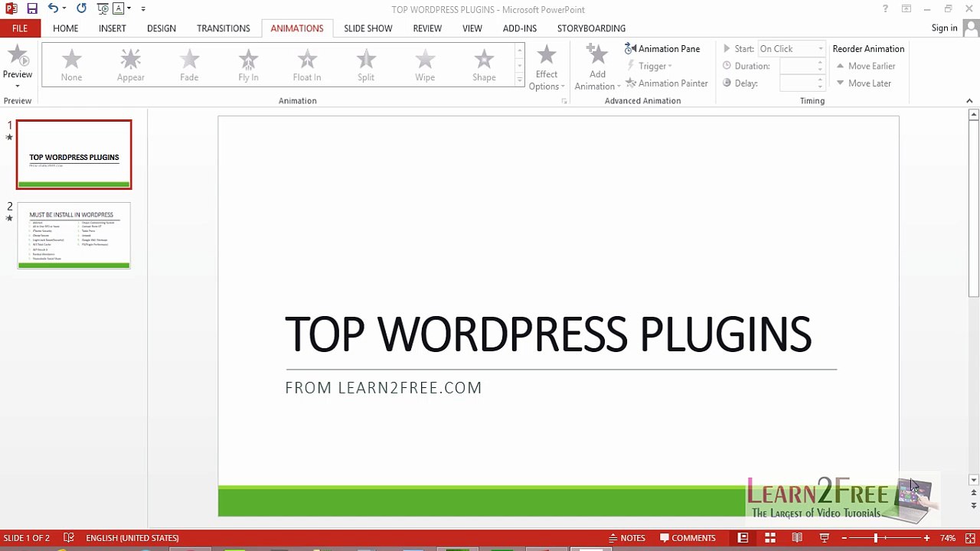
Task: Apply the Appear animation
Action: tap(131, 65)
